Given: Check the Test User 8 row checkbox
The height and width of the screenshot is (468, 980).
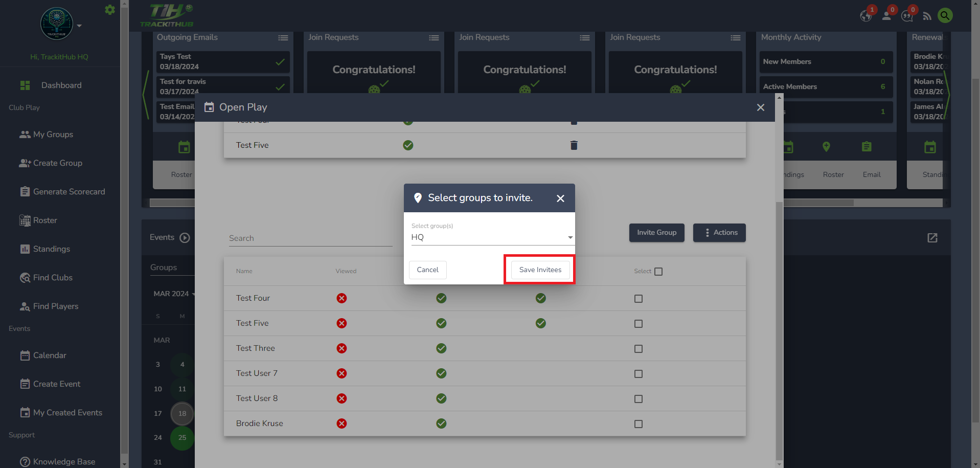Looking at the screenshot, I should click(639, 399).
